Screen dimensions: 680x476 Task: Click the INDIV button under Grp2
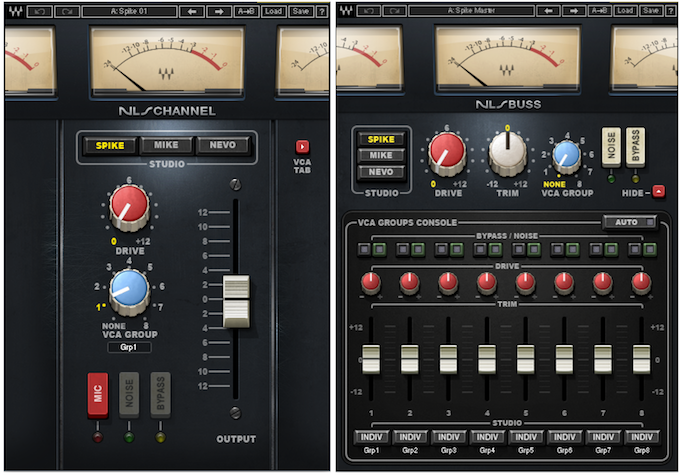point(410,437)
